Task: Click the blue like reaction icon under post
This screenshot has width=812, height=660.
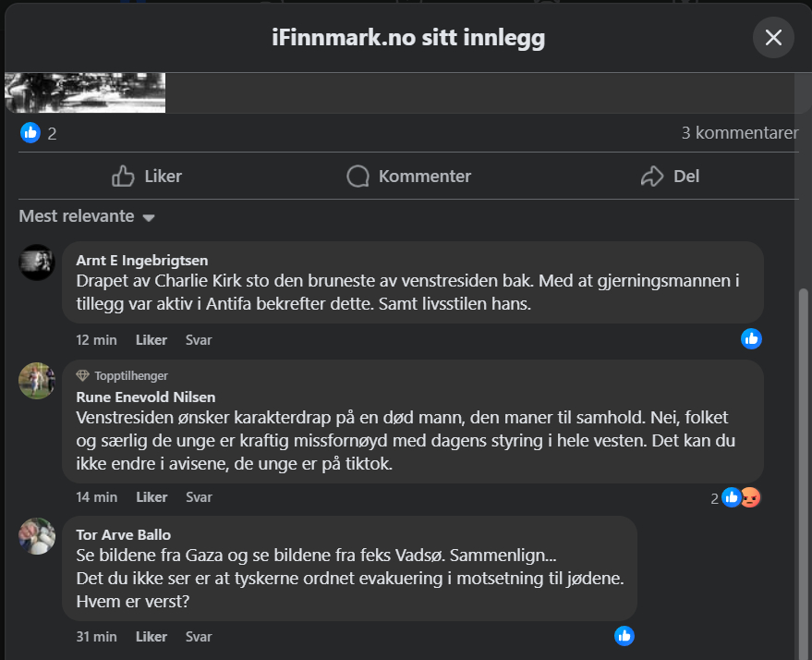Action: pyautogui.click(x=30, y=133)
